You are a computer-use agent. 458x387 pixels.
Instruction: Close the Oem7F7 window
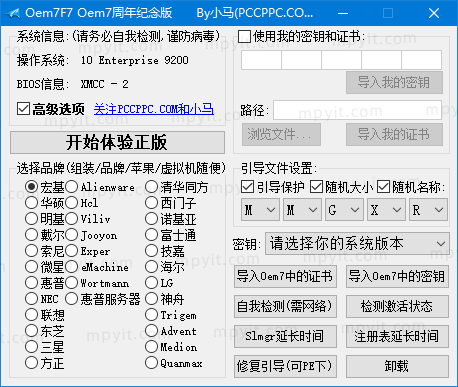coord(434,13)
